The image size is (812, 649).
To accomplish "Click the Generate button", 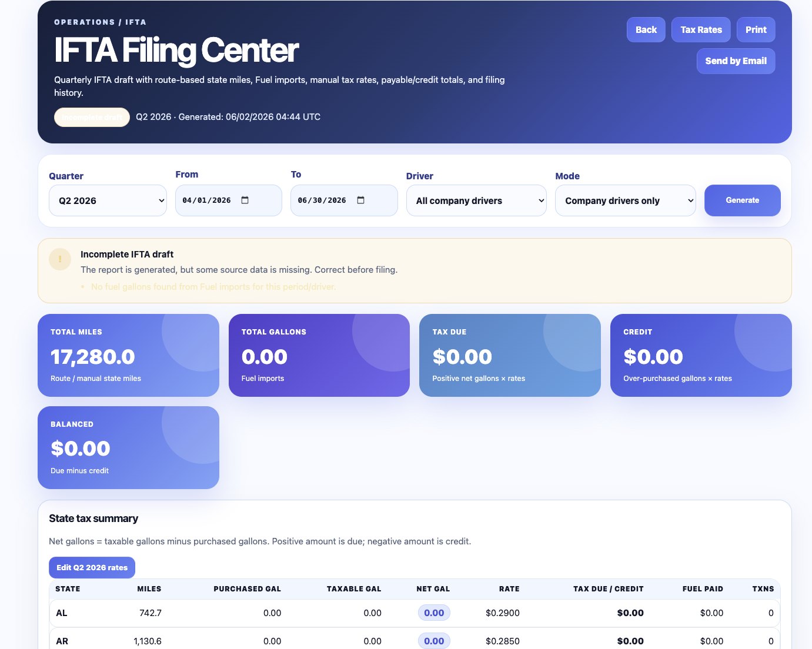I will pos(742,200).
